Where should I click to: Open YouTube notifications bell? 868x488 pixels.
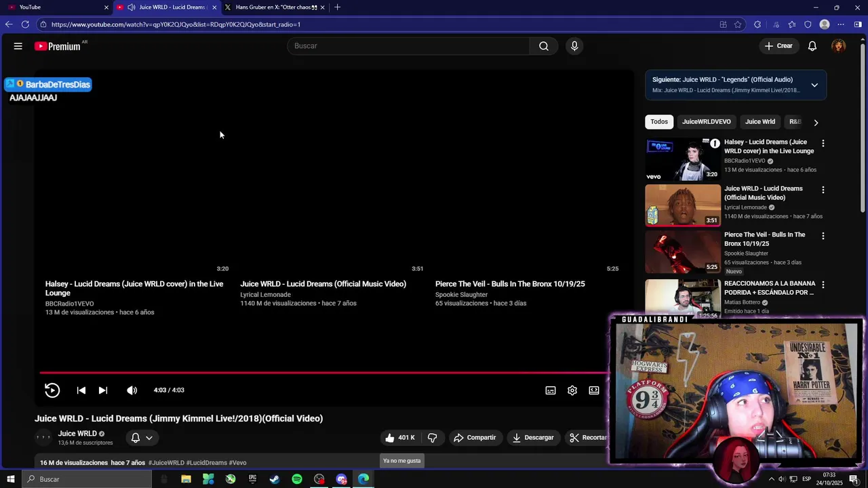tap(812, 46)
